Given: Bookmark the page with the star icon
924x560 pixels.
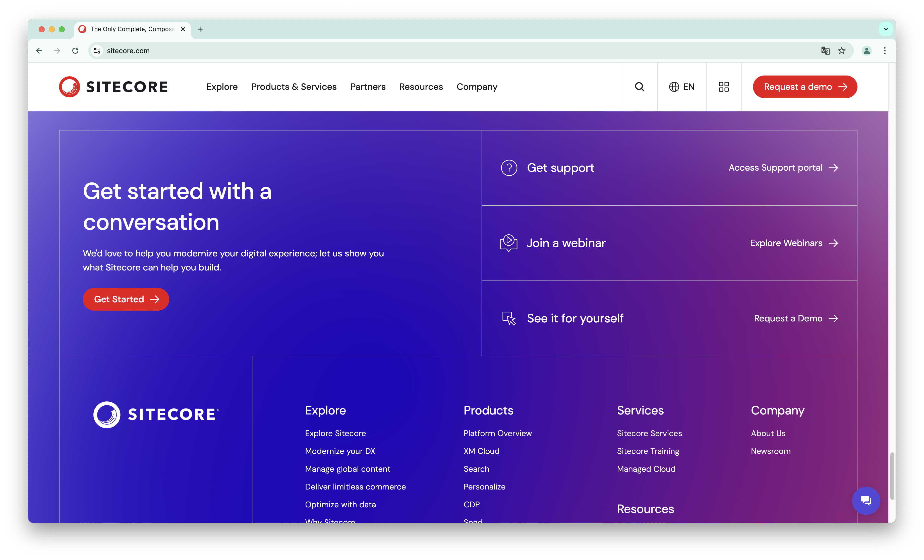Looking at the screenshot, I should (841, 51).
